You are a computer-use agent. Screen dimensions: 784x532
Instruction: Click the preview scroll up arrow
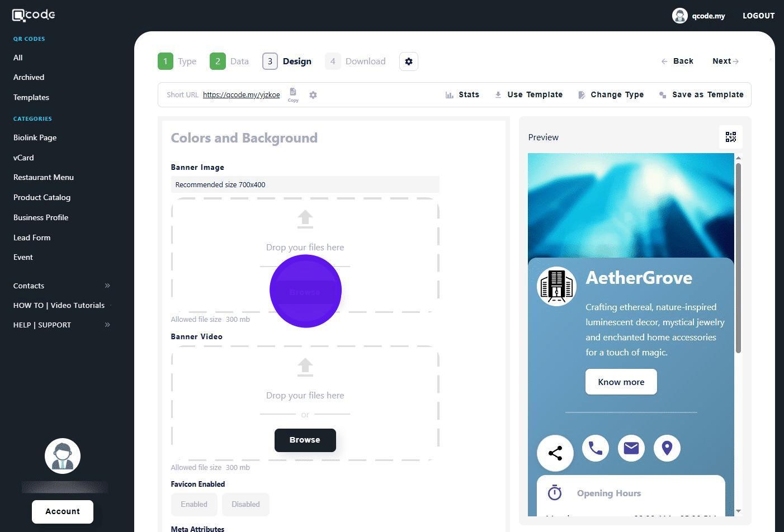point(738,158)
